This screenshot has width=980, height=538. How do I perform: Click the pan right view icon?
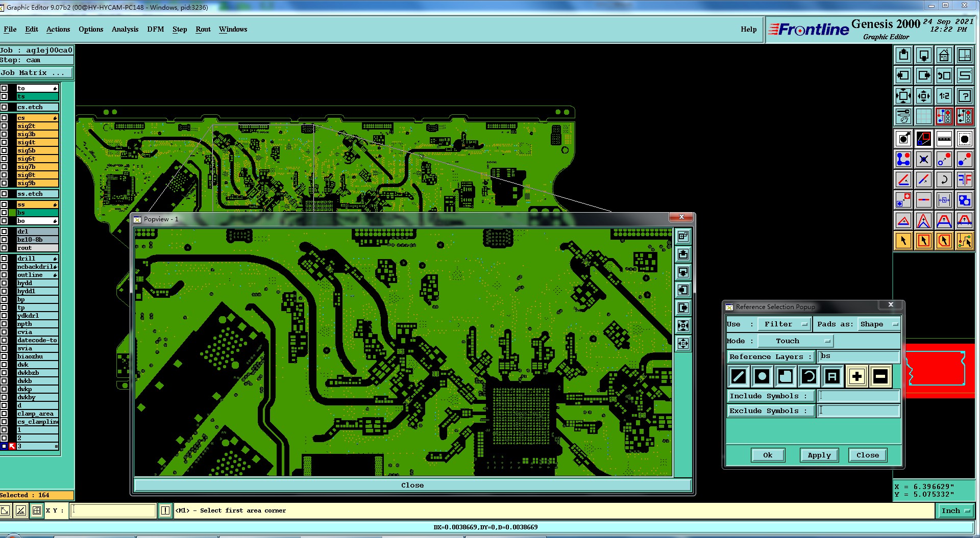pyautogui.click(x=924, y=75)
